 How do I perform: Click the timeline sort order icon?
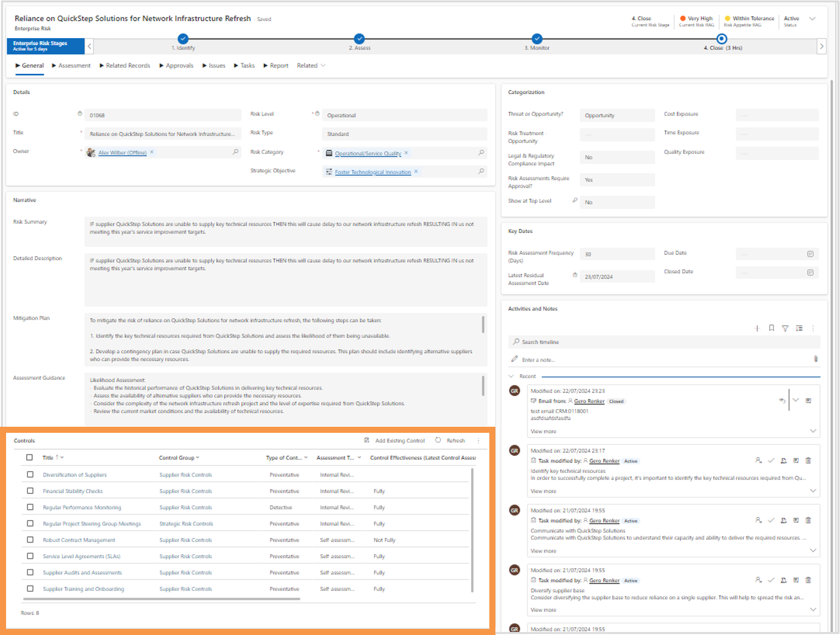(799, 328)
